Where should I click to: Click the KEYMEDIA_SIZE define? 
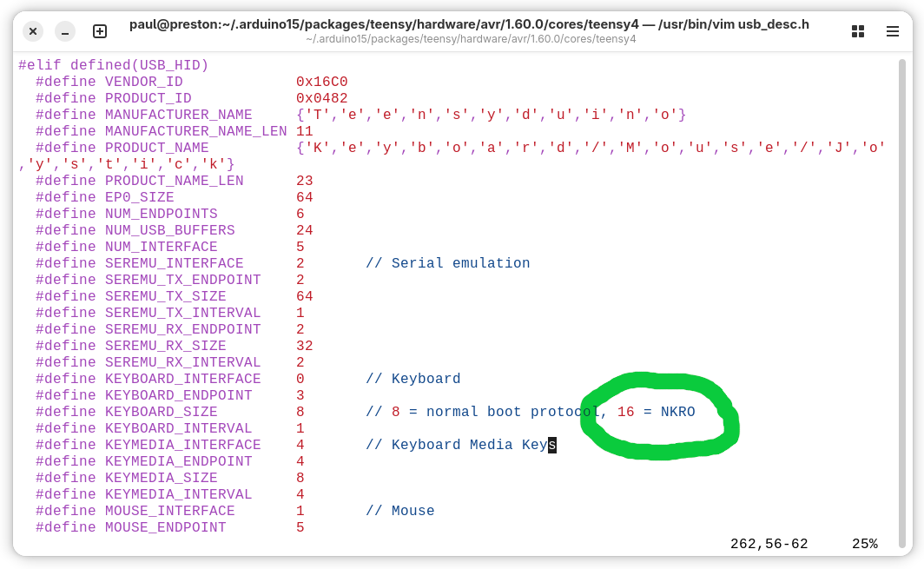pos(126,478)
